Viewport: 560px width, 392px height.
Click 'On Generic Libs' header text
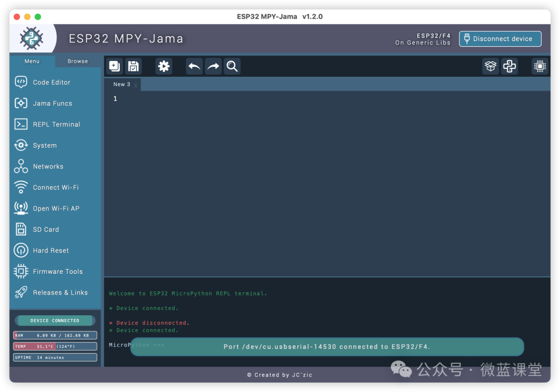423,43
